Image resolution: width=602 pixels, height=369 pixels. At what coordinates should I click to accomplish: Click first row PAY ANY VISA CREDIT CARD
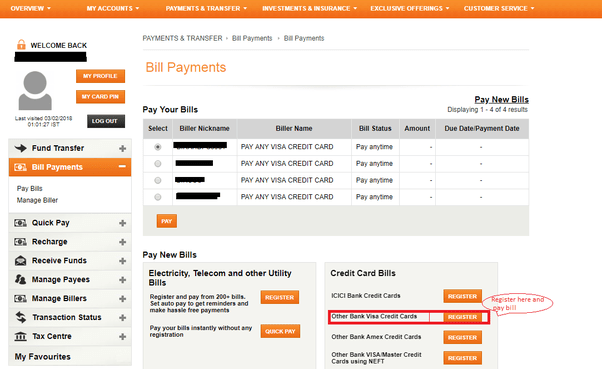pyautogui.click(x=287, y=147)
